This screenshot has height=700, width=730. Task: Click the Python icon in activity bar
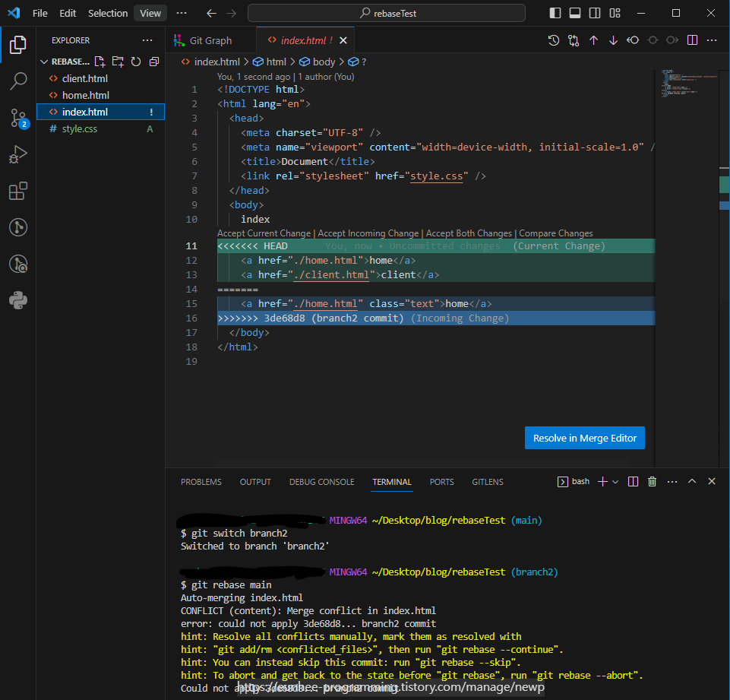coord(18,300)
